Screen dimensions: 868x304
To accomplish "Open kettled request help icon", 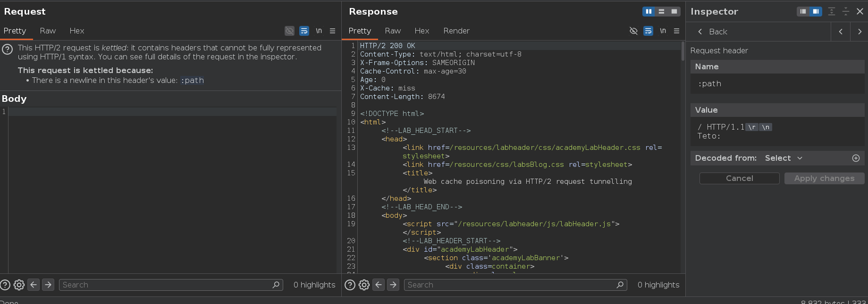I will 7,49.
